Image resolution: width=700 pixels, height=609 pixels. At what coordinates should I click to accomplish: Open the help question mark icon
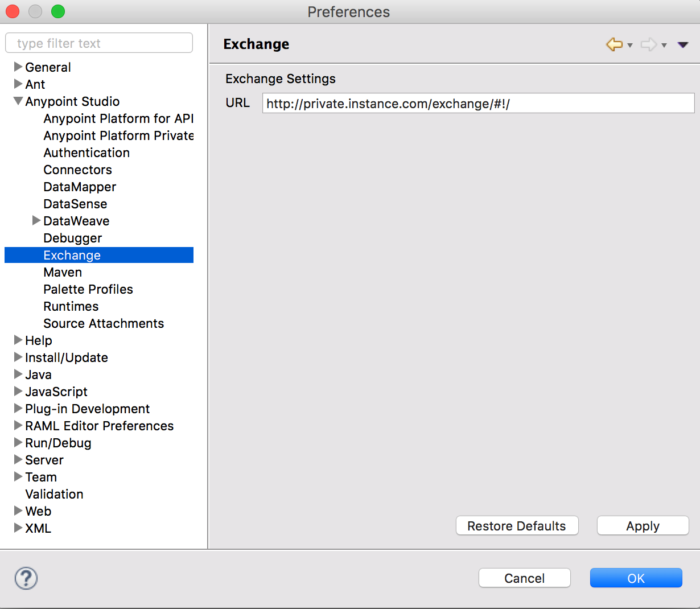tap(25, 578)
